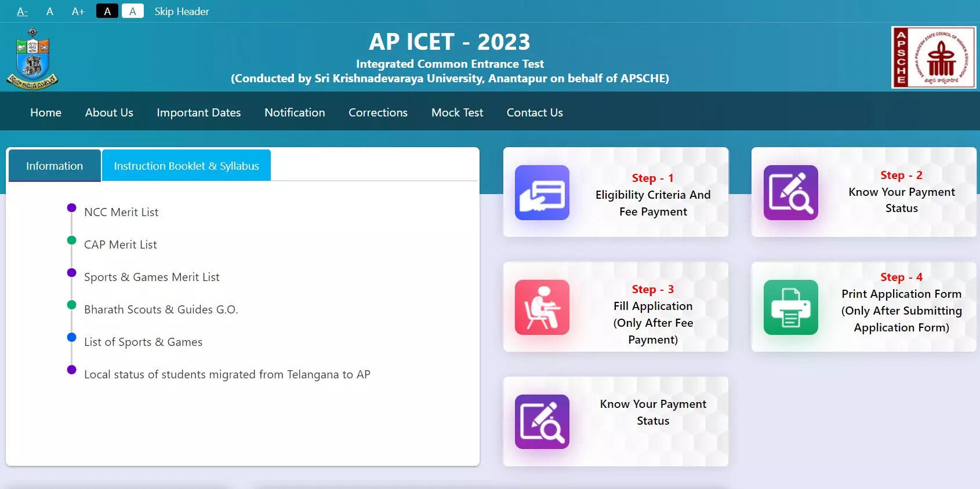Open the Contact Us page
Viewport: 980px width, 489px height.
pos(535,112)
